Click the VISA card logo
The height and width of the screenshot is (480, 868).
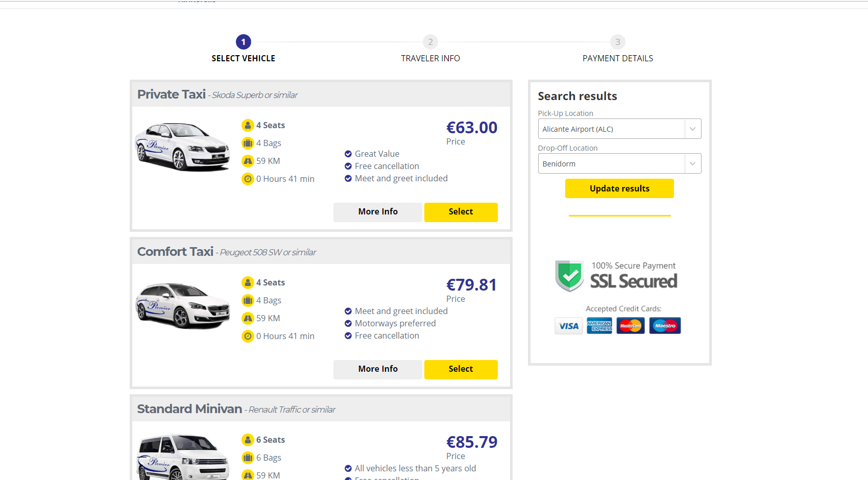569,326
